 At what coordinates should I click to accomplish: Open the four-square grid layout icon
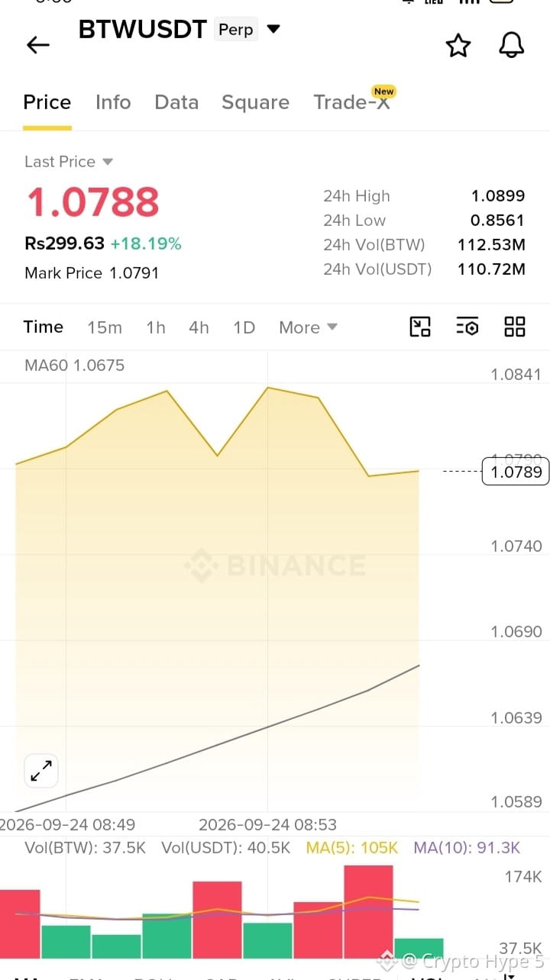(x=515, y=327)
